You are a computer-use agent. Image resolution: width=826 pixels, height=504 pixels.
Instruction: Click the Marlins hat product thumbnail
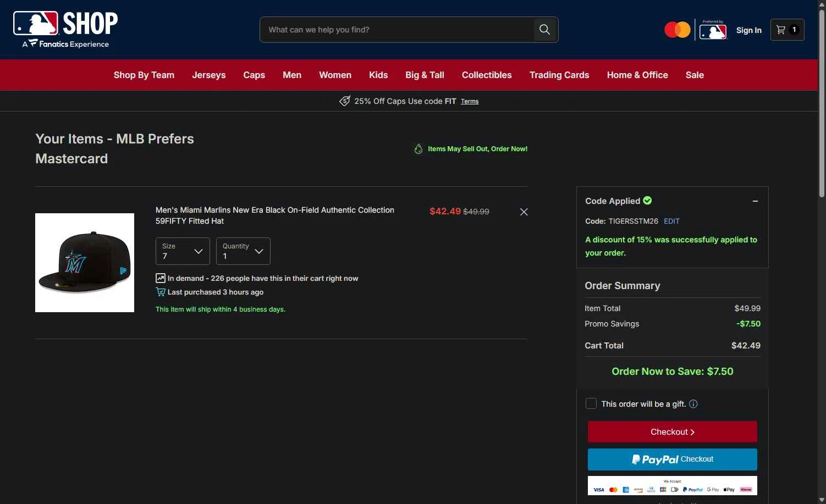pyautogui.click(x=85, y=263)
